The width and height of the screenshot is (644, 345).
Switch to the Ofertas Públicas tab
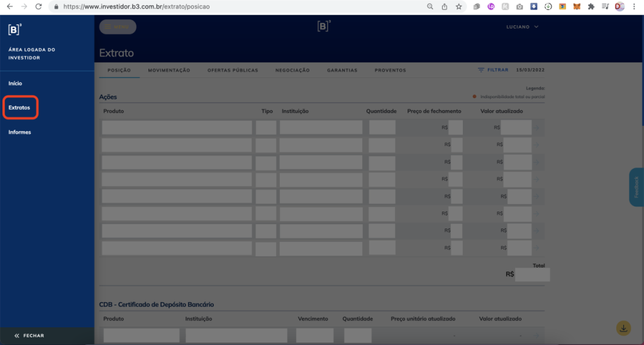point(233,71)
